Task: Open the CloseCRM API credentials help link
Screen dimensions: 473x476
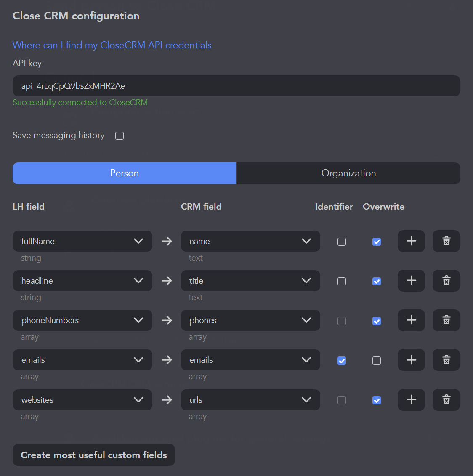Action: [112, 45]
